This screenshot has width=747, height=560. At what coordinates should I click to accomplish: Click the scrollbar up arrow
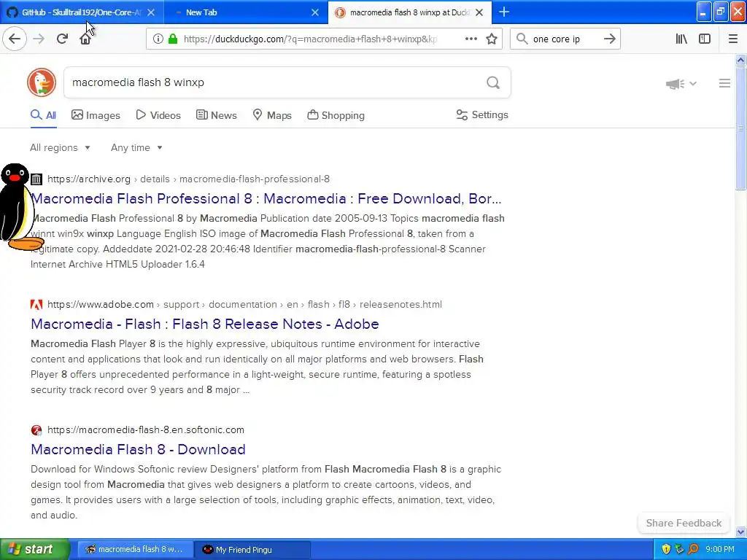(x=740, y=60)
